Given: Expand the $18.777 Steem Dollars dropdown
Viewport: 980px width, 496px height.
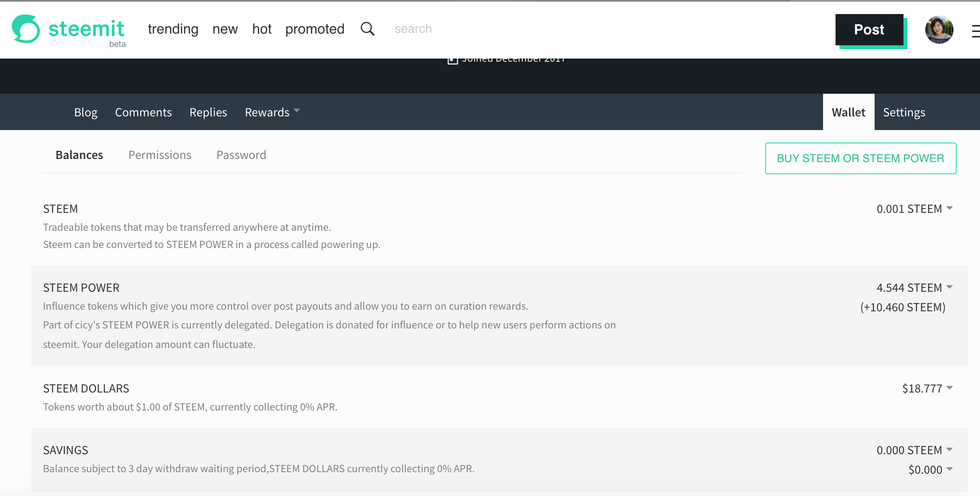Looking at the screenshot, I should click(928, 389).
